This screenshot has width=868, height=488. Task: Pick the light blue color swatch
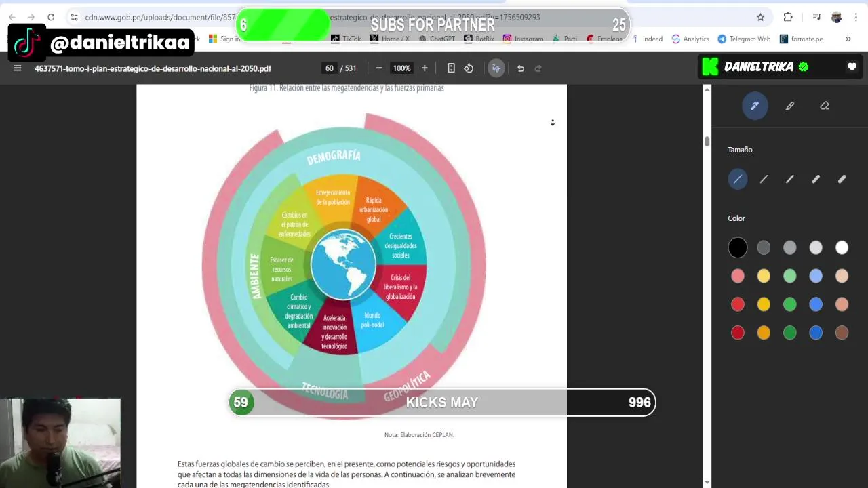pos(816,276)
